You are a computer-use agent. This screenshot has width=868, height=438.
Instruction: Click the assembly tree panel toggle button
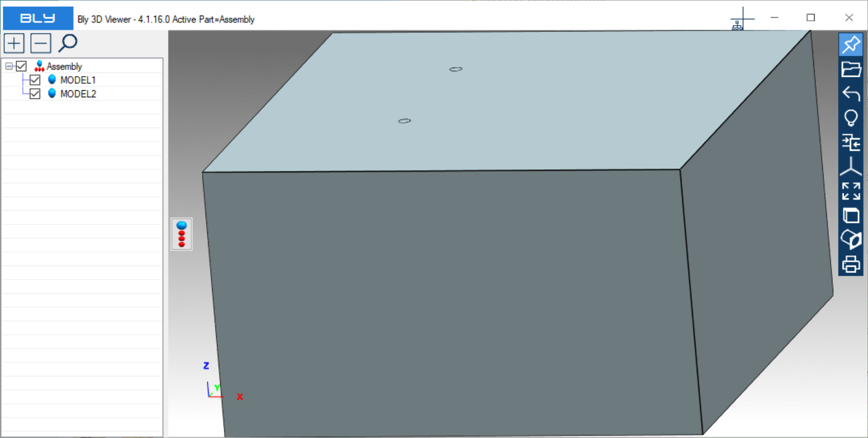pos(181,234)
